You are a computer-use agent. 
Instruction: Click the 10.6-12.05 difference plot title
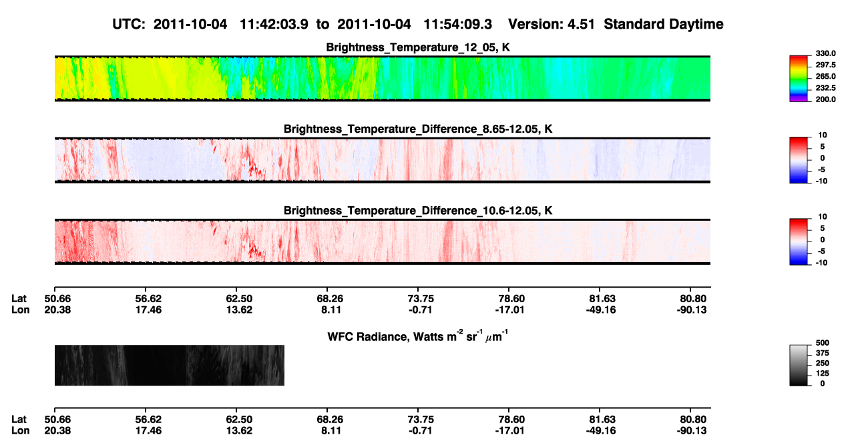pos(418,211)
